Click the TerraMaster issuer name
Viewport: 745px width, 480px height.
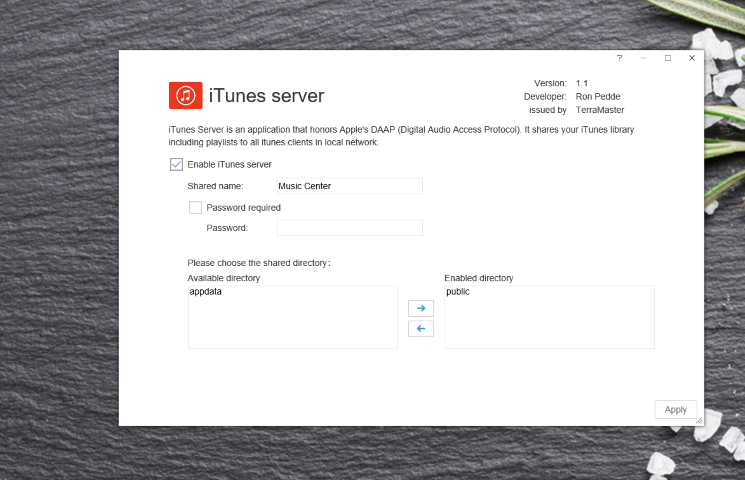click(600, 110)
